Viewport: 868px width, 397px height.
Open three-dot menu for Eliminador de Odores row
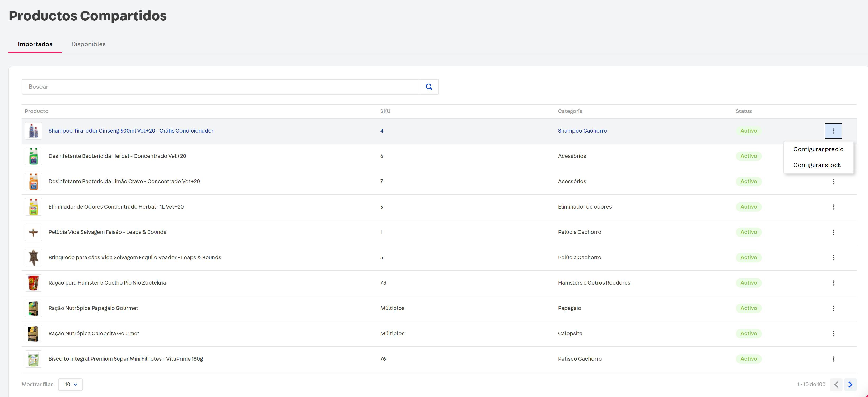coord(833,207)
